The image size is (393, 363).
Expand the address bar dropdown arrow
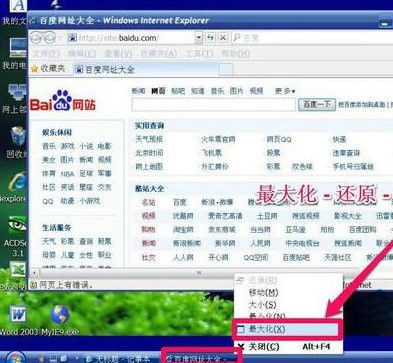(x=199, y=38)
